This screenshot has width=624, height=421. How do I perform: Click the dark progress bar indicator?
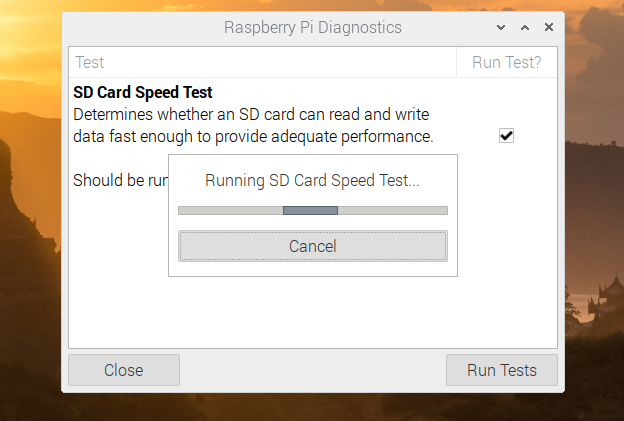click(x=310, y=210)
